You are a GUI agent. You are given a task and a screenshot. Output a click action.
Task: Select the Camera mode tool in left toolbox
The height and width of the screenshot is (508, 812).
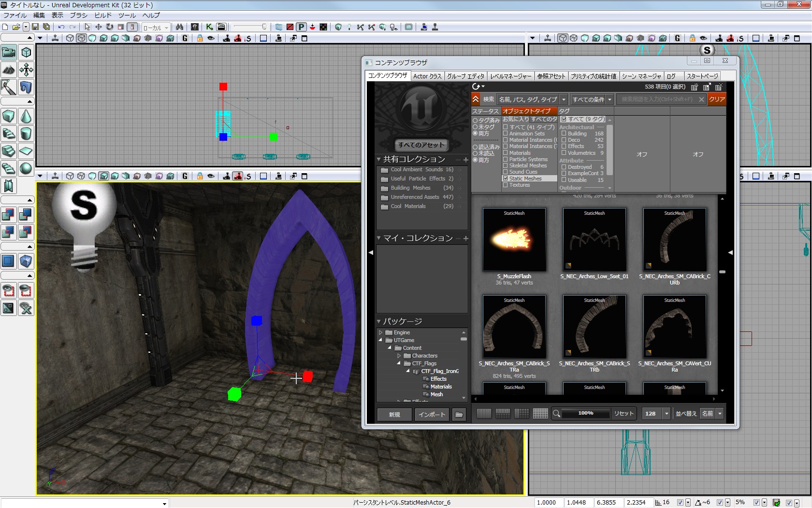tap(9, 52)
